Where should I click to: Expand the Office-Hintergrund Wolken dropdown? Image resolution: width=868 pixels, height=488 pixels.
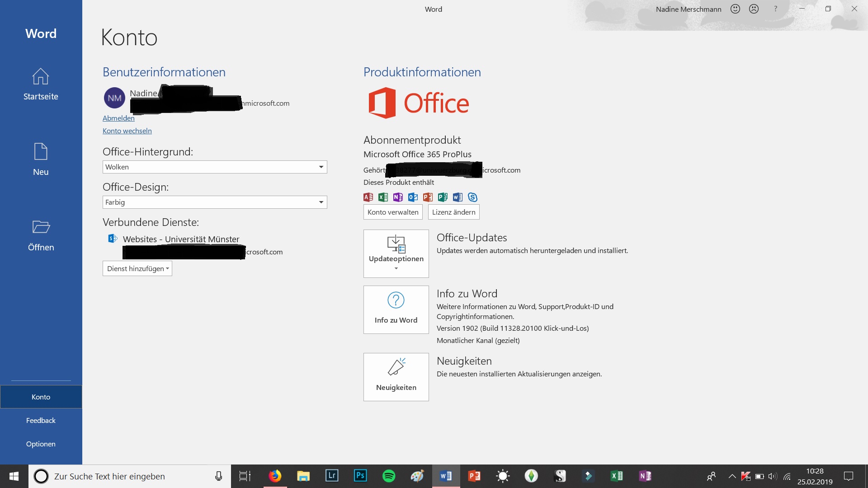click(321, 167)
